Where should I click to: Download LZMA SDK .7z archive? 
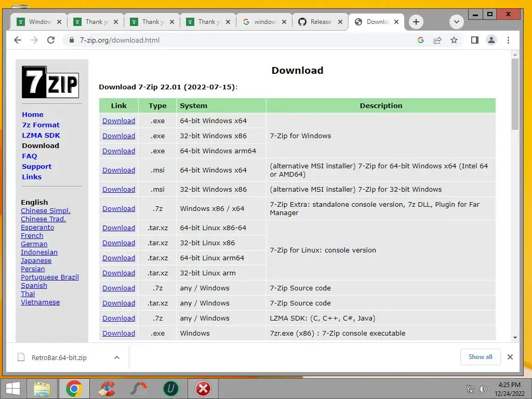(119, 318)
